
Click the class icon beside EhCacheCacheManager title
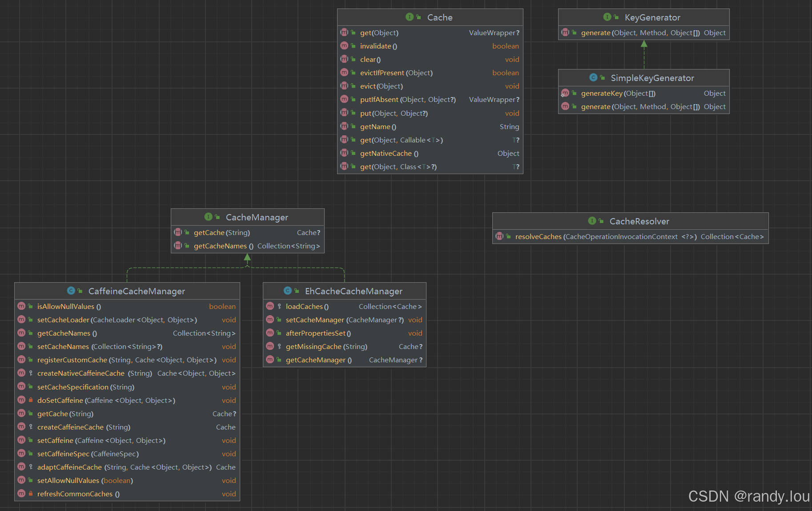(x=287, y=291)
